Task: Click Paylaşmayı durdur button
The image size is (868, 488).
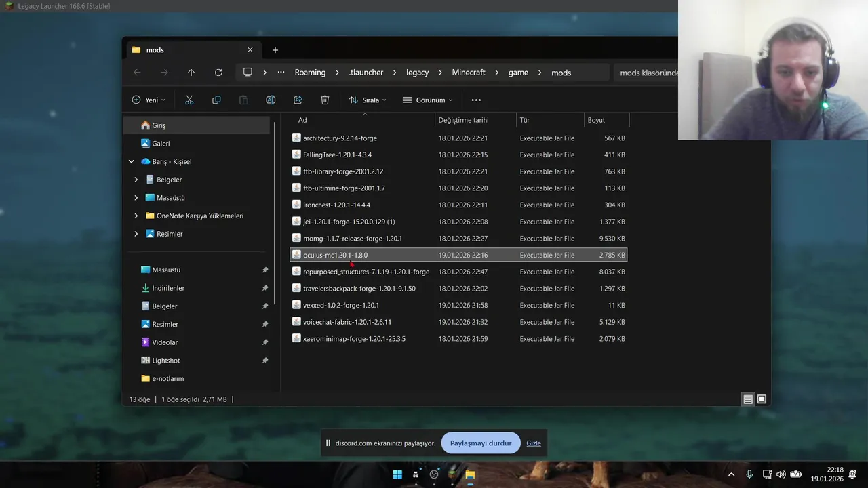Action: coord(481,443)
